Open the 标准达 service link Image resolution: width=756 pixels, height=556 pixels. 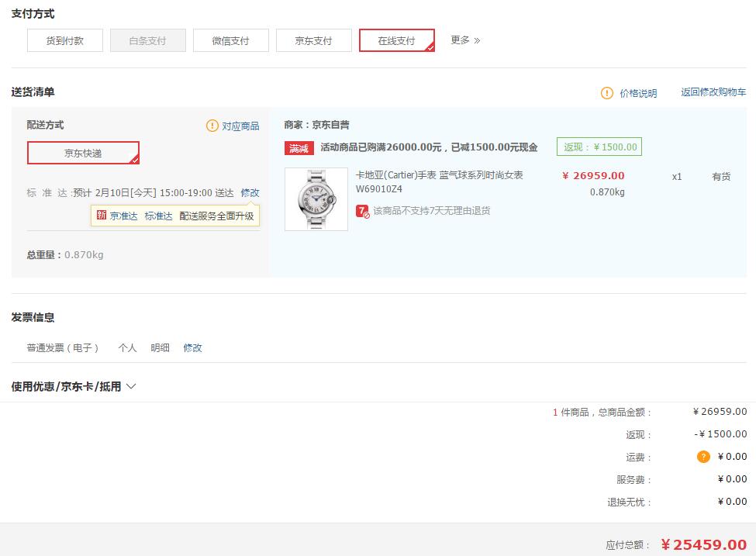[x=158, y=216]
